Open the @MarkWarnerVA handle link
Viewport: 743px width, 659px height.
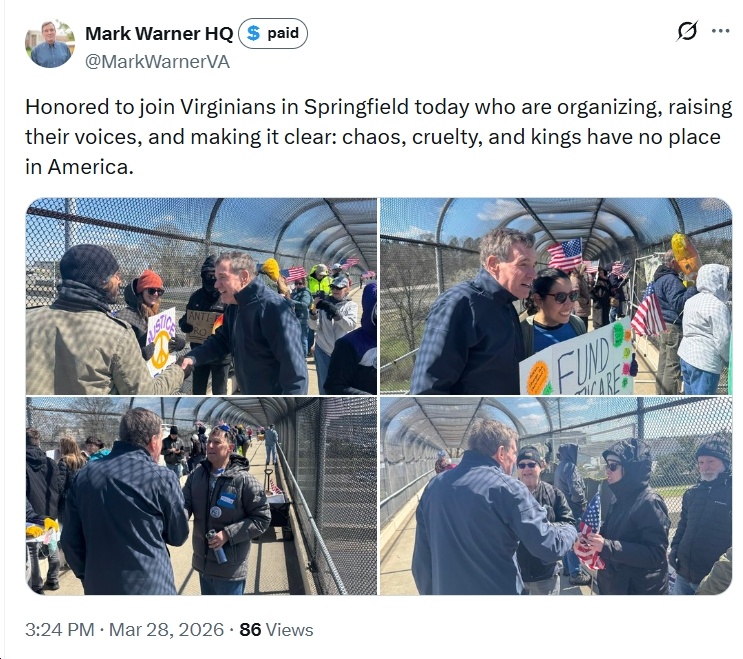pos(157,62)
